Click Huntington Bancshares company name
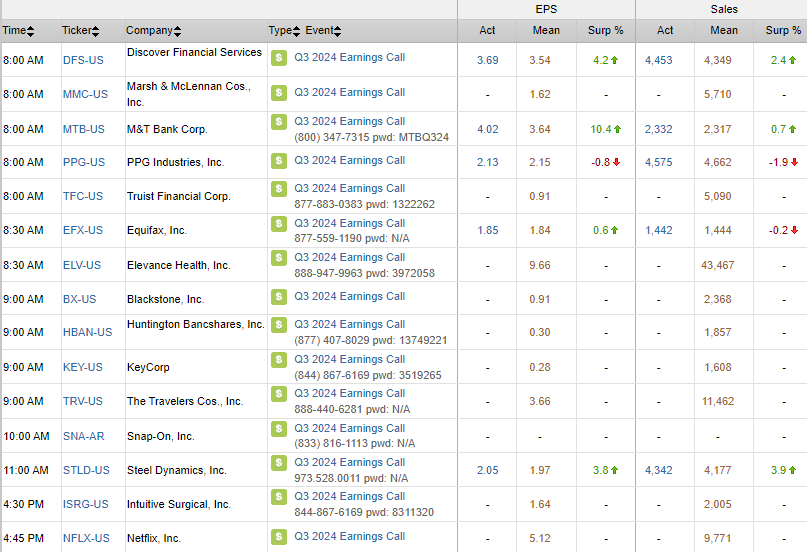The image size is (807, 552). coord(196,324)
